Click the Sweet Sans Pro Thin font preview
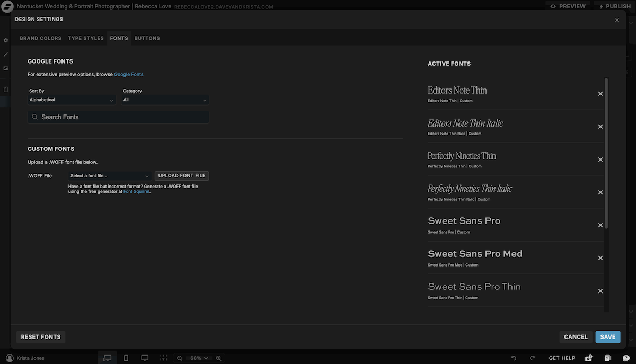Screen dimensions: 636x364 pos(474,287)
